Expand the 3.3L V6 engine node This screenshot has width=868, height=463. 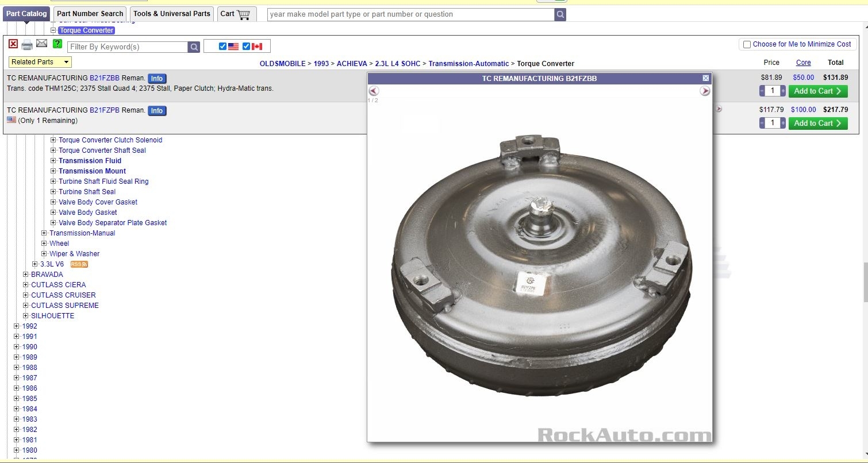click(x=35, y=264)
